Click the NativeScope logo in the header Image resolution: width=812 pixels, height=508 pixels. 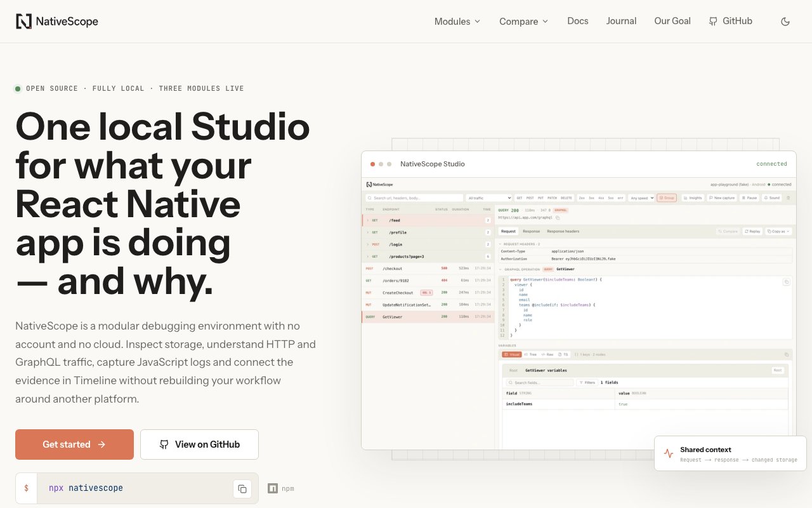pyautogui.click(x=57, y=22)
